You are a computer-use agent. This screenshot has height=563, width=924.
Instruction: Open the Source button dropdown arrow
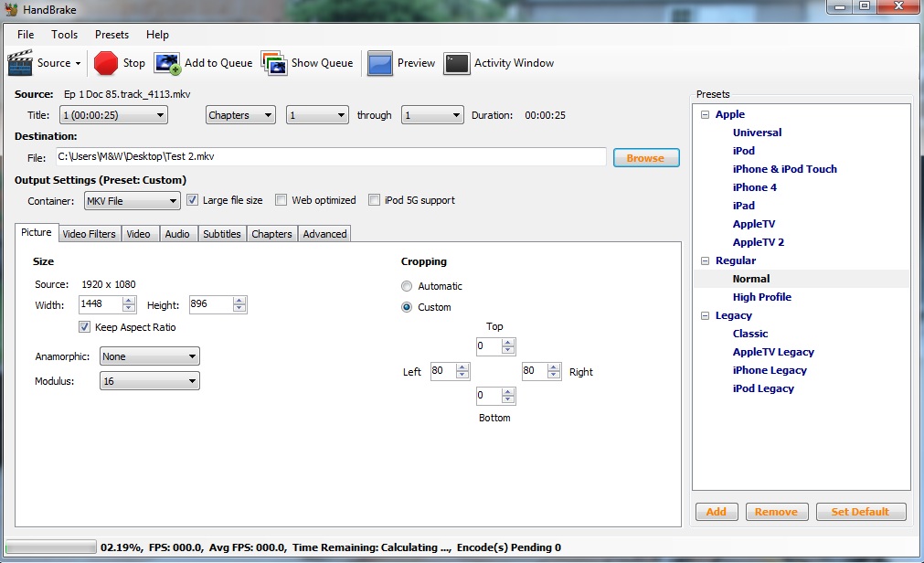click(x=78, y=63)
